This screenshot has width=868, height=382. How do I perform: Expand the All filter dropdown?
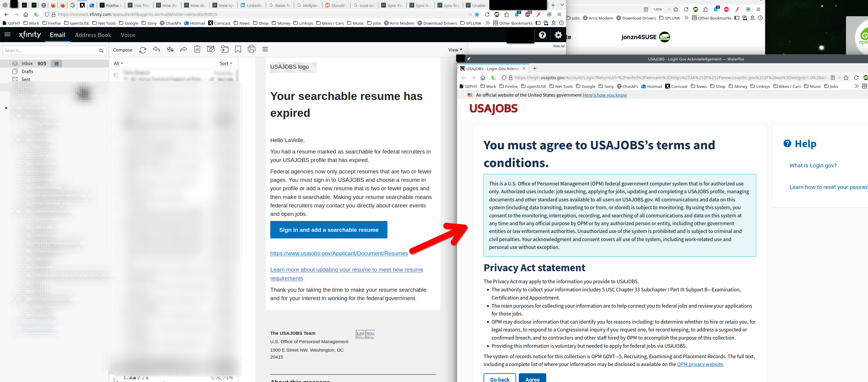click(x=118, y=64)
